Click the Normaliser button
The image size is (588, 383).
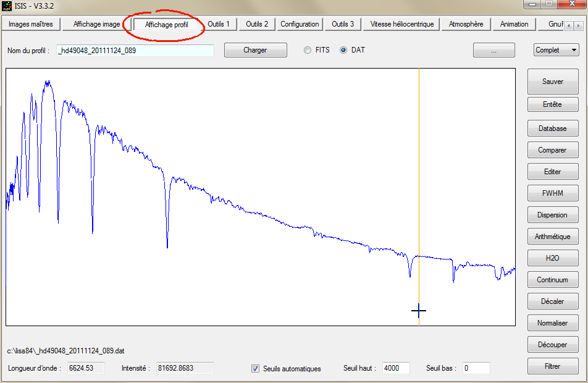552,323
